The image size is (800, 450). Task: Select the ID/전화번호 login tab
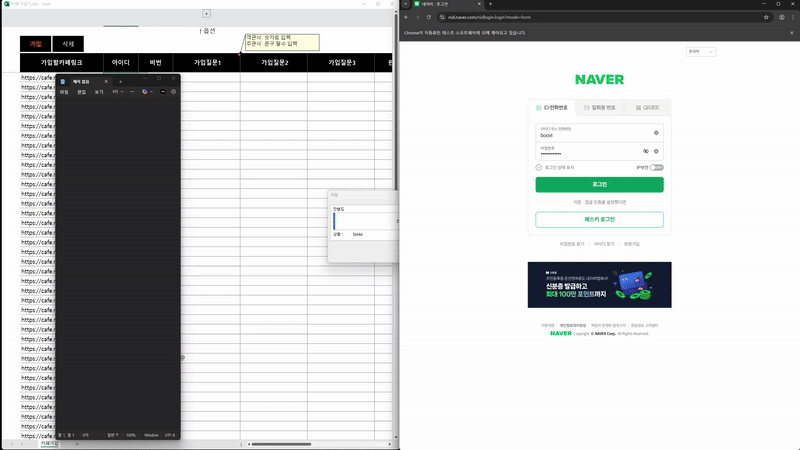pos(552,108)
